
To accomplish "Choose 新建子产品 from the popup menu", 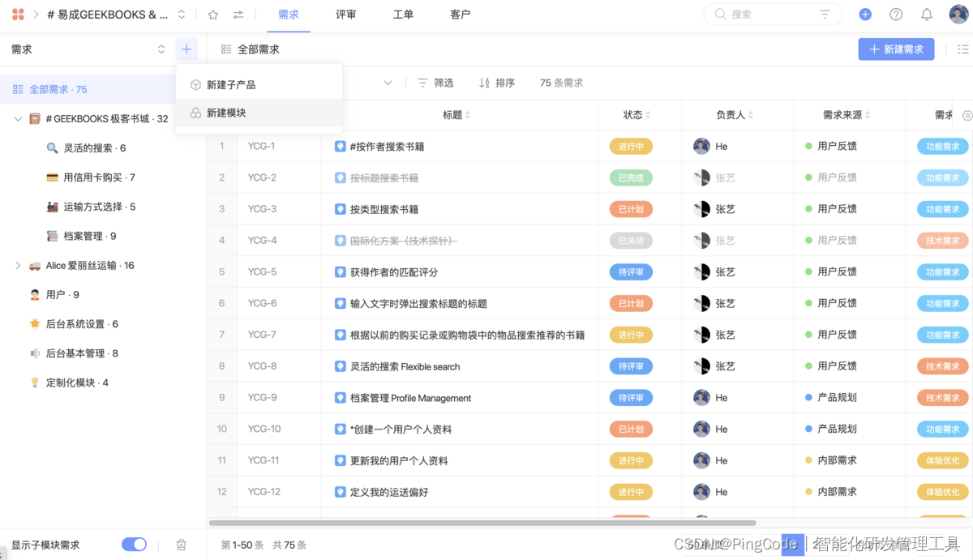I will point(259,85).
